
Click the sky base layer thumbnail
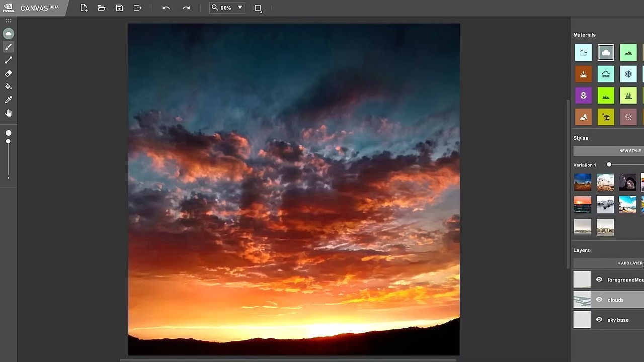tap(582, 320)
